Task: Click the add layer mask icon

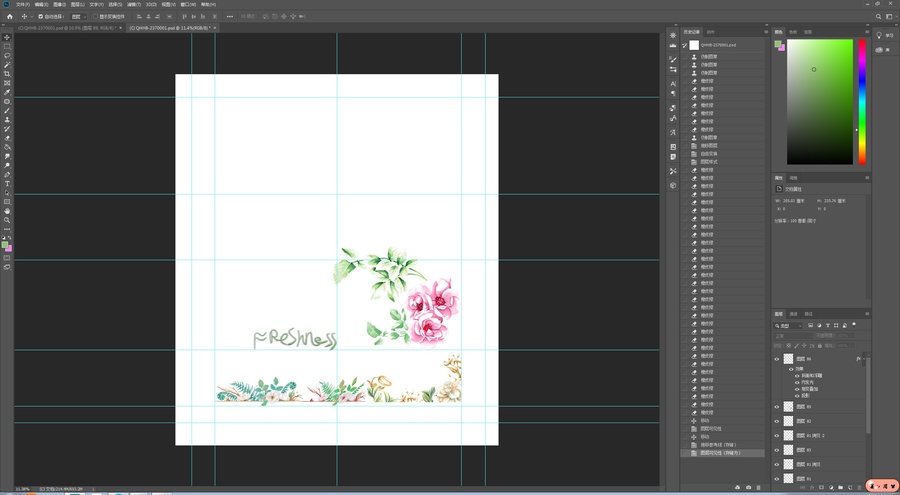Action: [821, 488]
